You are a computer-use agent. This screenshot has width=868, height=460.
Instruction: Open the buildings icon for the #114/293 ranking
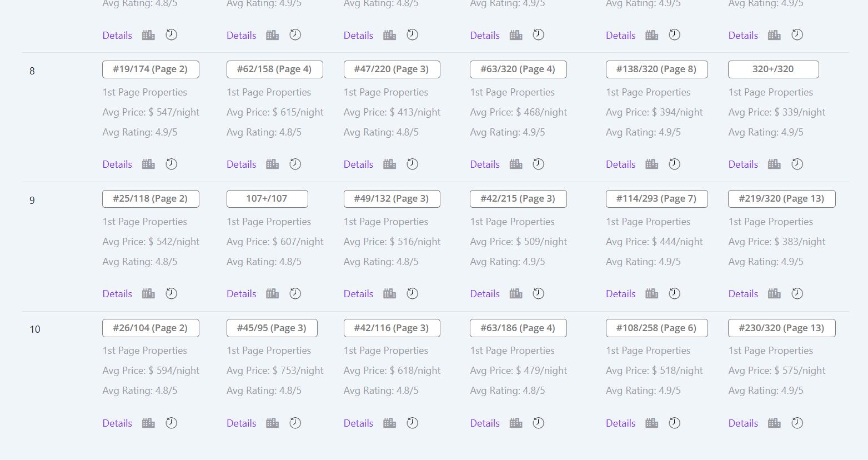pos(651,293)
